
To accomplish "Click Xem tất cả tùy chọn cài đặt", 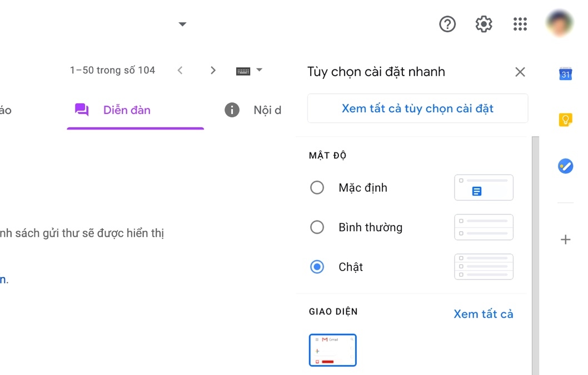I will point(417,108).
